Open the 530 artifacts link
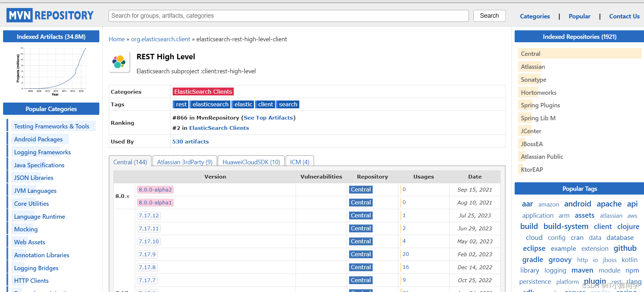This screenshot has width=644, height=292. click(x=190, y=141)
